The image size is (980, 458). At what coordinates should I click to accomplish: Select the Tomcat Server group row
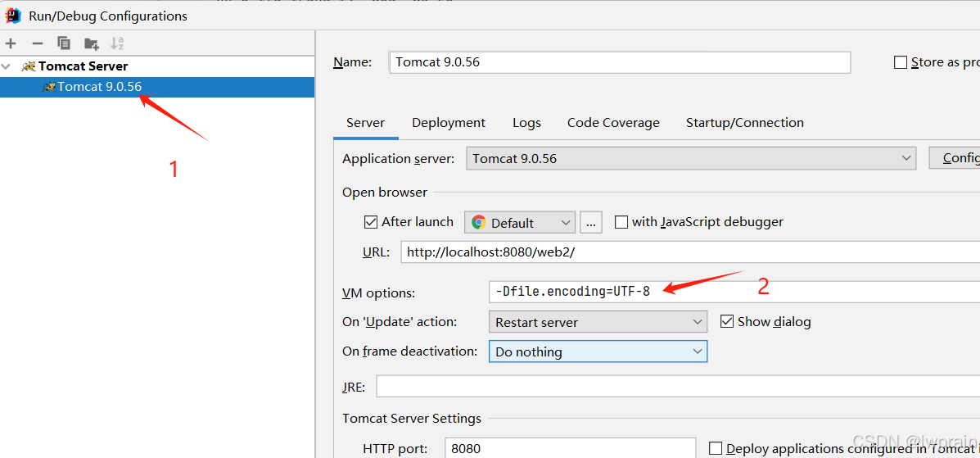(x=157, y=66)
